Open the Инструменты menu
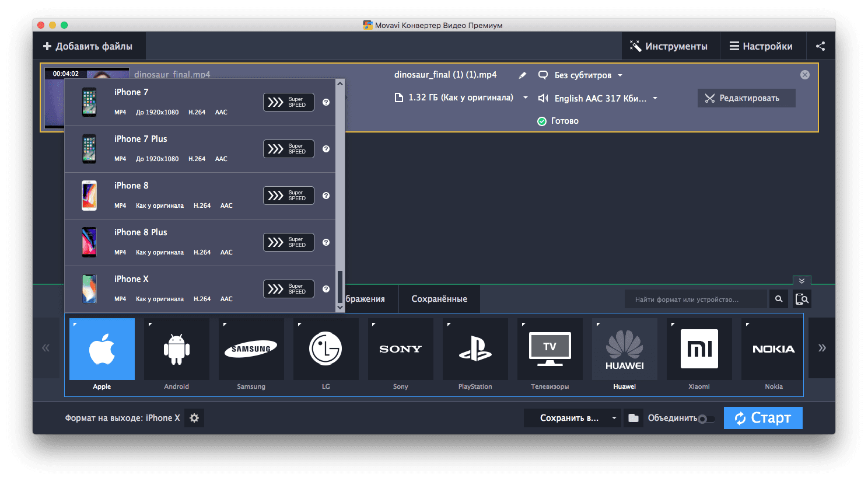This screenshot has width=868, height=481. (669, 46)
